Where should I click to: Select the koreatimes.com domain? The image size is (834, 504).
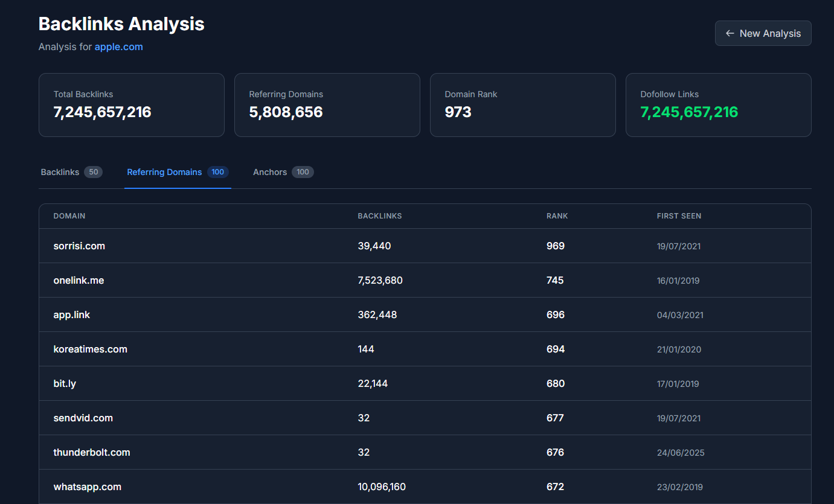90,349
